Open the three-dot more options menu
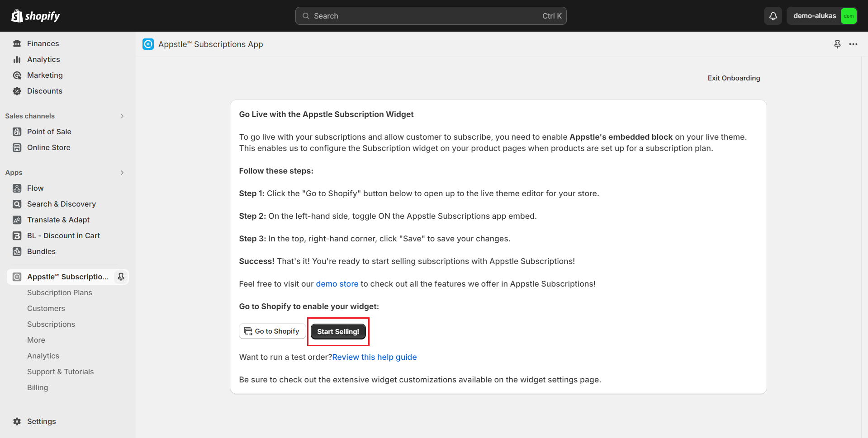This screenshot has height=438, width=868. pos(853,44)
